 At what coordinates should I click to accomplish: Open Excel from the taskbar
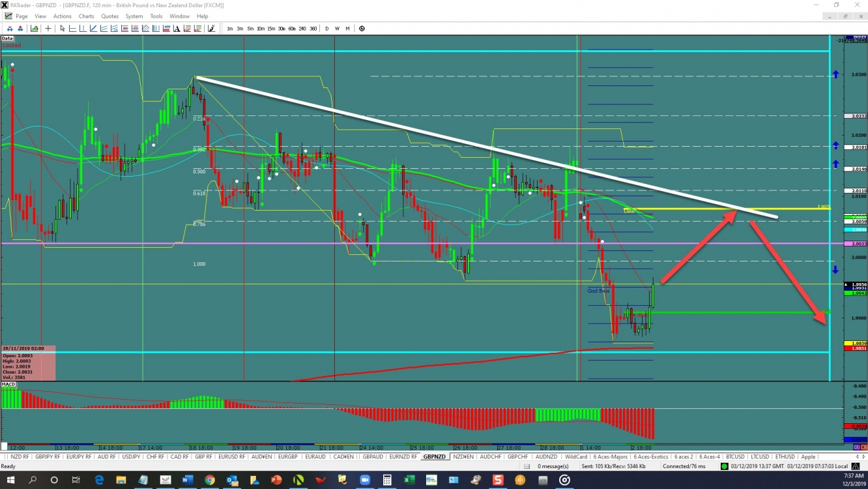pos(409,480)
